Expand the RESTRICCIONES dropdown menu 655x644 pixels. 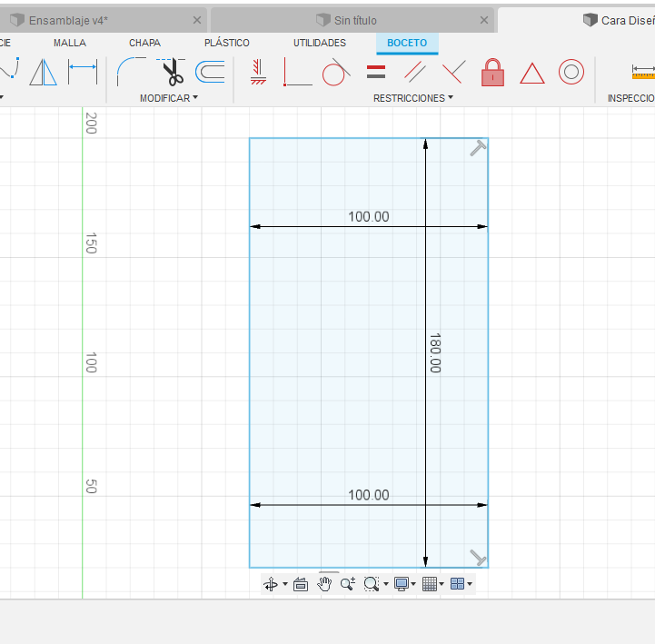(x=412, y=98)
